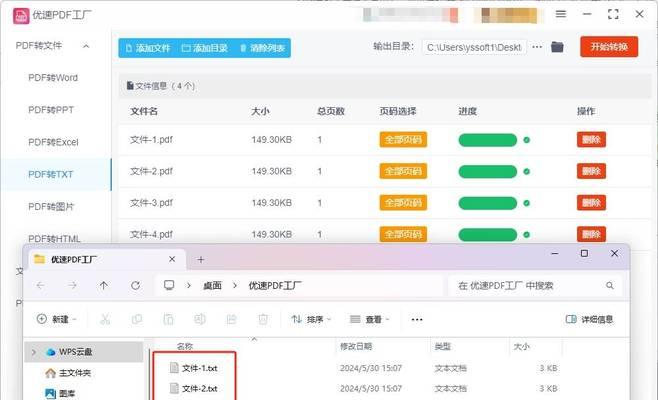
Task: Click the Copy icon in Explorer toolbar
Action: pyautogui.click(x=136, y=319)
